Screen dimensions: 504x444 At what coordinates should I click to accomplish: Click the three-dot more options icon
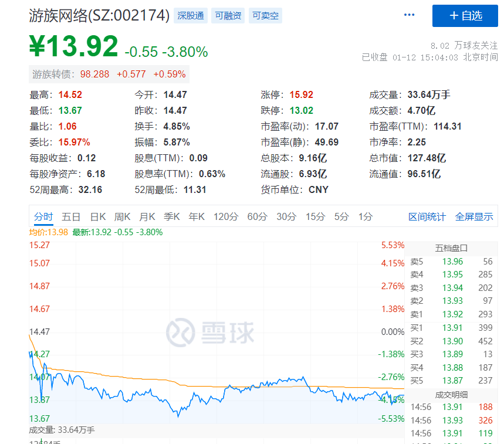pos(409,15)
